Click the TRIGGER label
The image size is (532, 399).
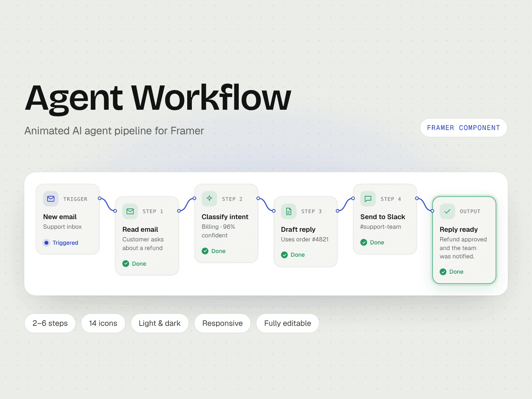pos(75,199)
